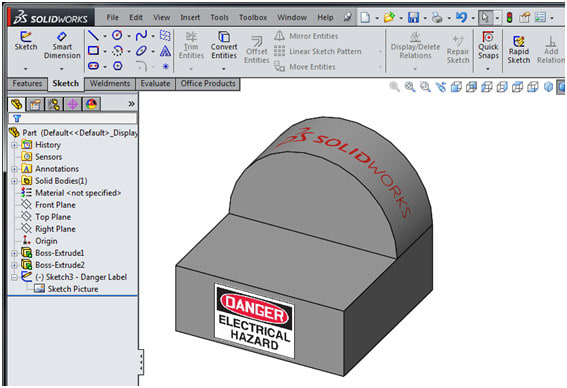
Task: Select the Point sketch tool
Action: pos(165,66)
